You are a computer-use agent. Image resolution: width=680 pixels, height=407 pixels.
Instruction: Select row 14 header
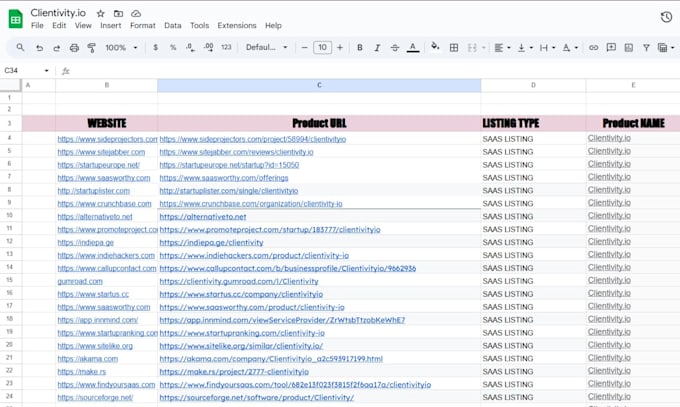(x=10, y=267)
